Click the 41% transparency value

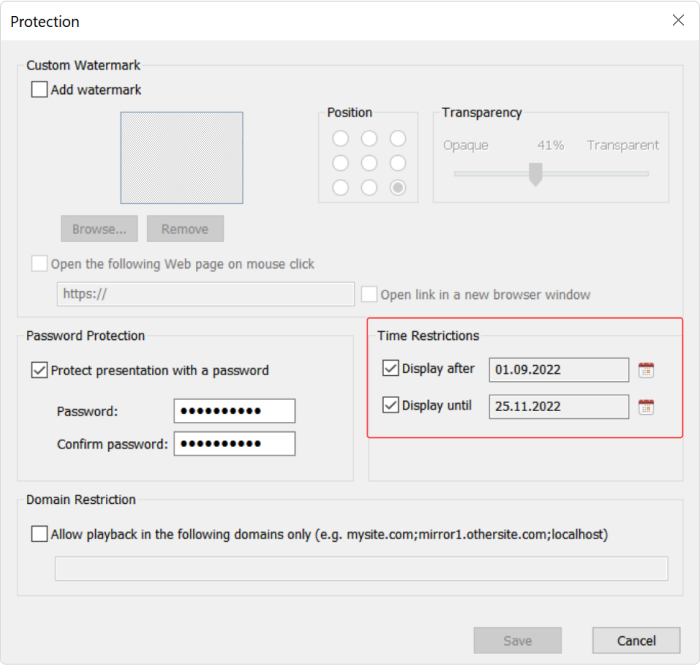click(x=550, y=145)
